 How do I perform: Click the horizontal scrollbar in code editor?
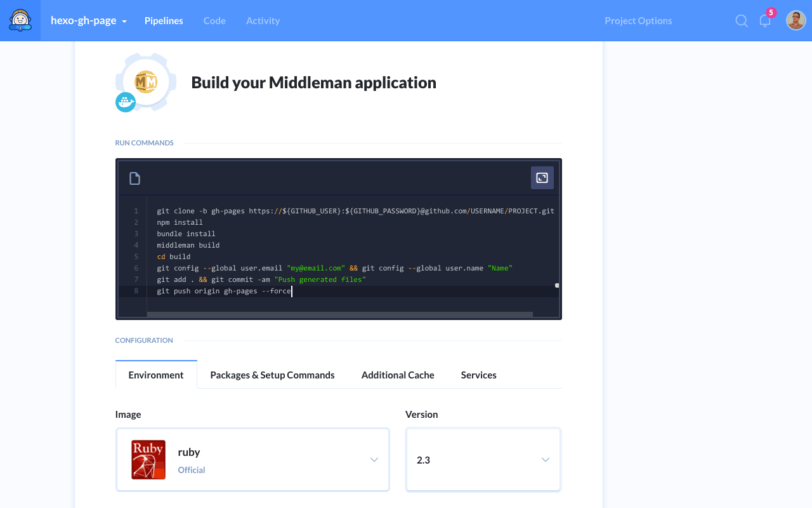coord(340,314)
